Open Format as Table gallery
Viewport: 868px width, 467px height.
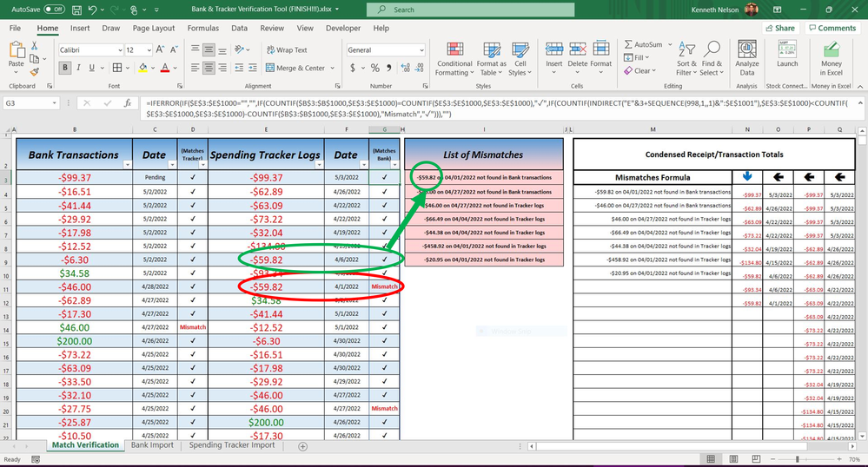tap(492, 59)
